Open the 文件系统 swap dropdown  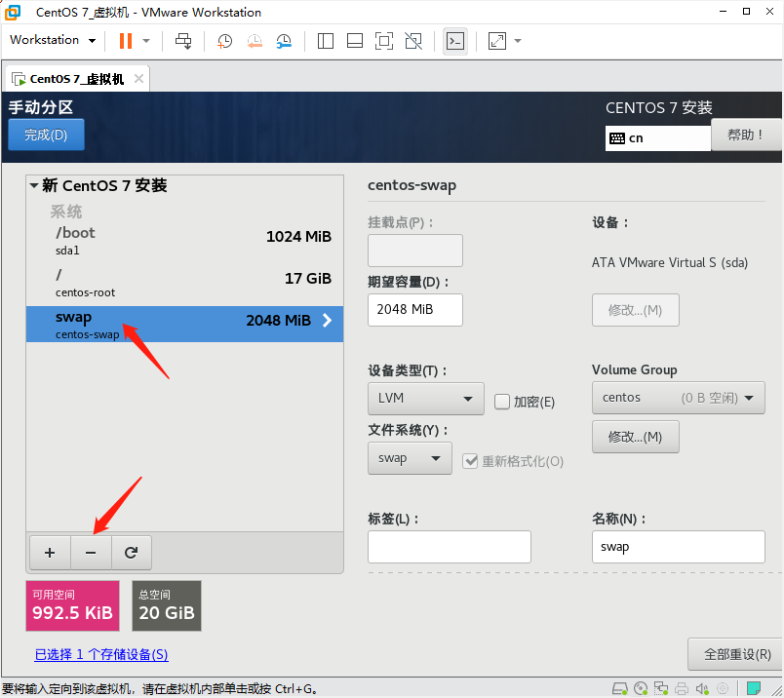click(410, 458)
